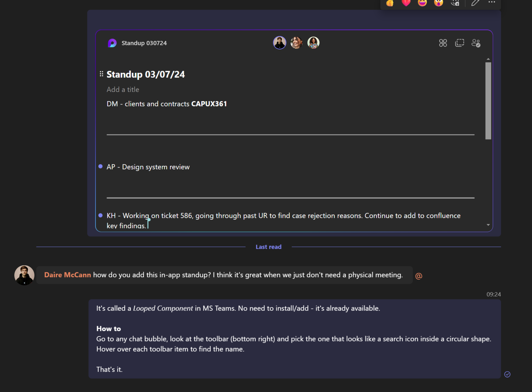Open more options ellipsis menu
This screenshot has width=532, height=392.
[492, 2]
